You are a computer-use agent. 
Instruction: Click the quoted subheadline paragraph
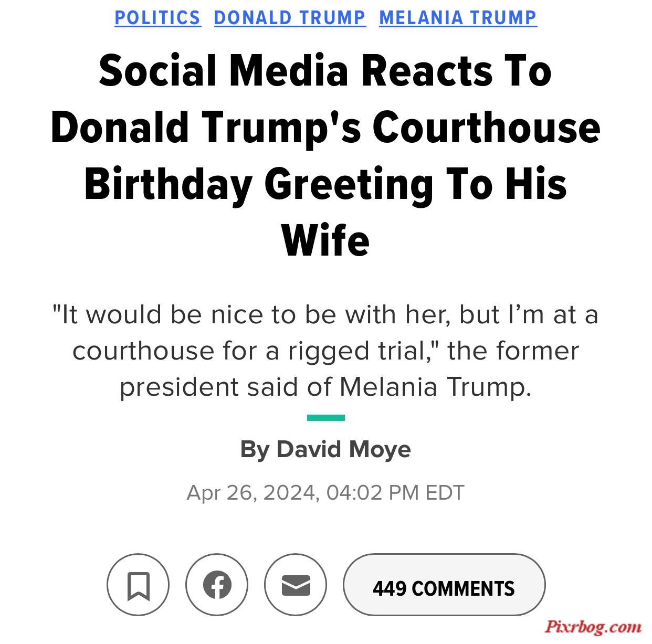(325, 351)
